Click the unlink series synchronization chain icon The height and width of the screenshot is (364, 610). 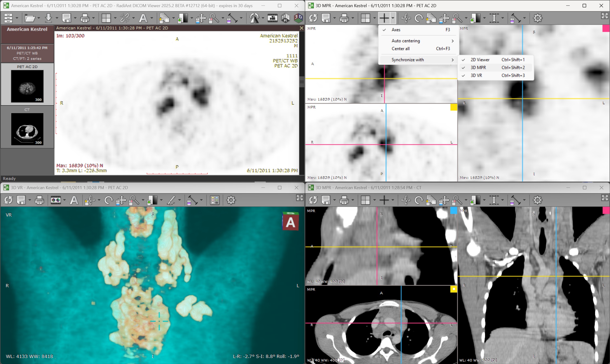(x=125, y=18)
